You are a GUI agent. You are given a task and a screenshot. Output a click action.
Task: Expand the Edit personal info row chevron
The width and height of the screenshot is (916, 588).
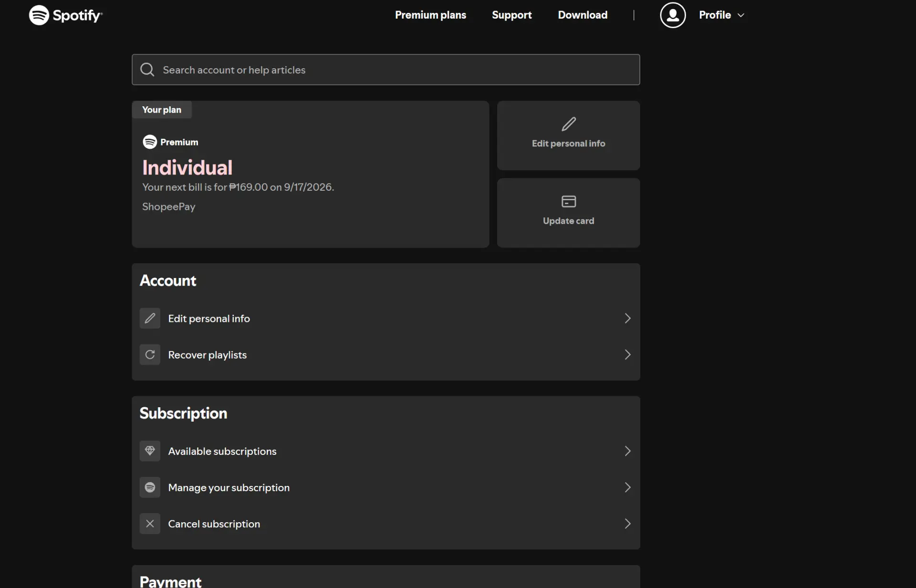tap(628, 318)
